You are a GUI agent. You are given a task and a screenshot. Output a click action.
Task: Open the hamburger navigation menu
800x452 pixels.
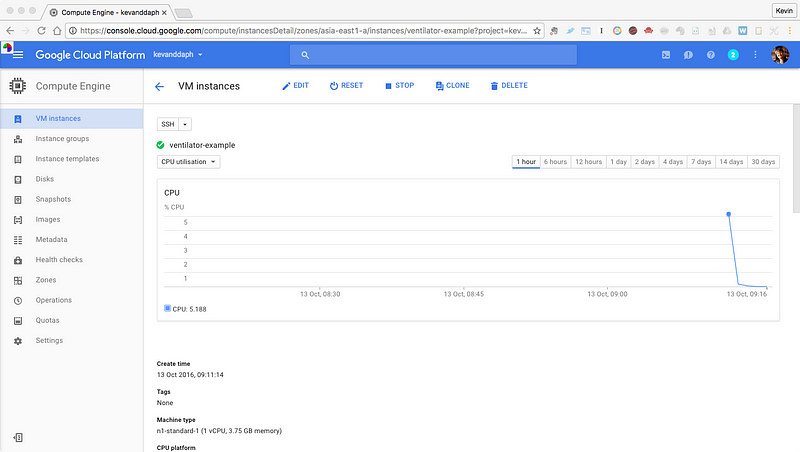(18, 55)
